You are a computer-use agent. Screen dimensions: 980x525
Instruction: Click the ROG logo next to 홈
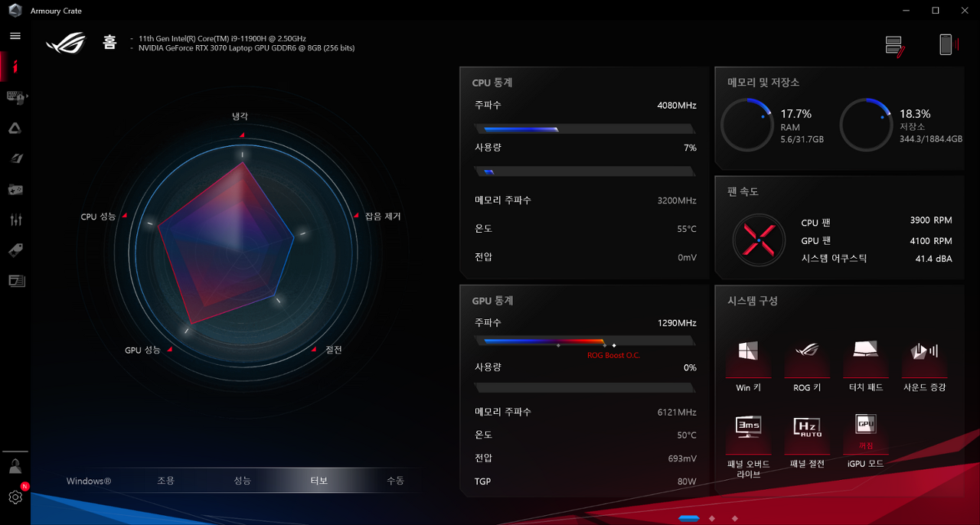click(x=67, y=44)
